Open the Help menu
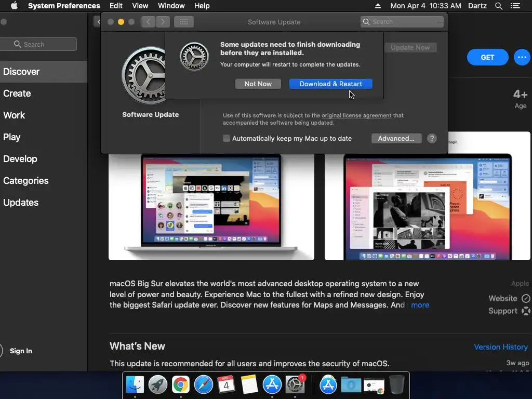 [202, 6]
